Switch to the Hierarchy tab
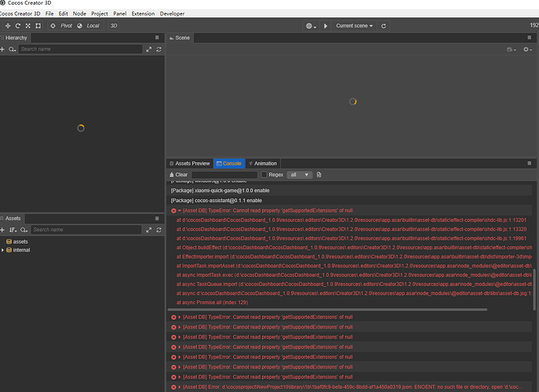This screenshot has height=392, width=539. point(14,38)
